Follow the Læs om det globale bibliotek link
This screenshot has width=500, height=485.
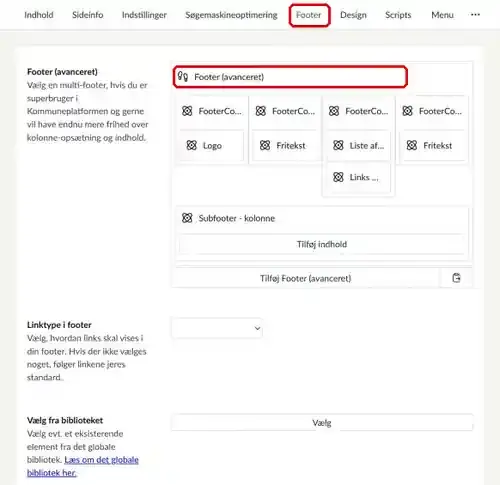click(83, 466)
